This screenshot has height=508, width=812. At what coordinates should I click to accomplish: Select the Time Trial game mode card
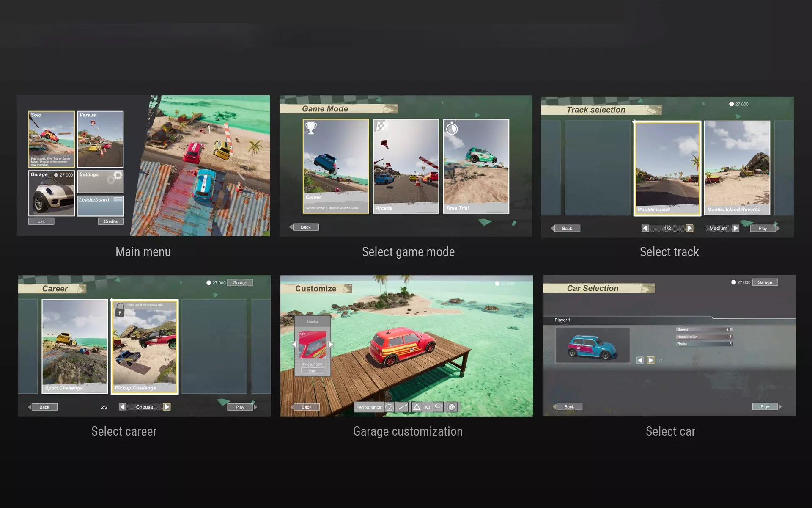pos(476,166)
